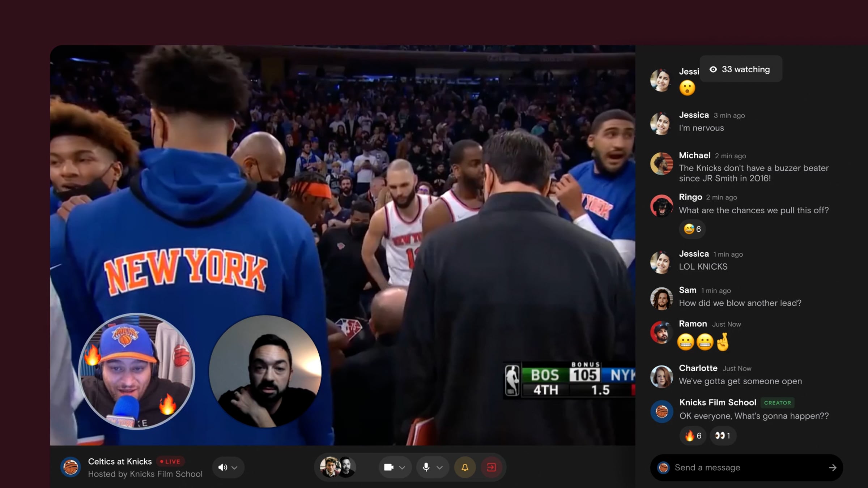Open Charlotte's username in chat
Screen dimensions: 868x488
(698, 368)
